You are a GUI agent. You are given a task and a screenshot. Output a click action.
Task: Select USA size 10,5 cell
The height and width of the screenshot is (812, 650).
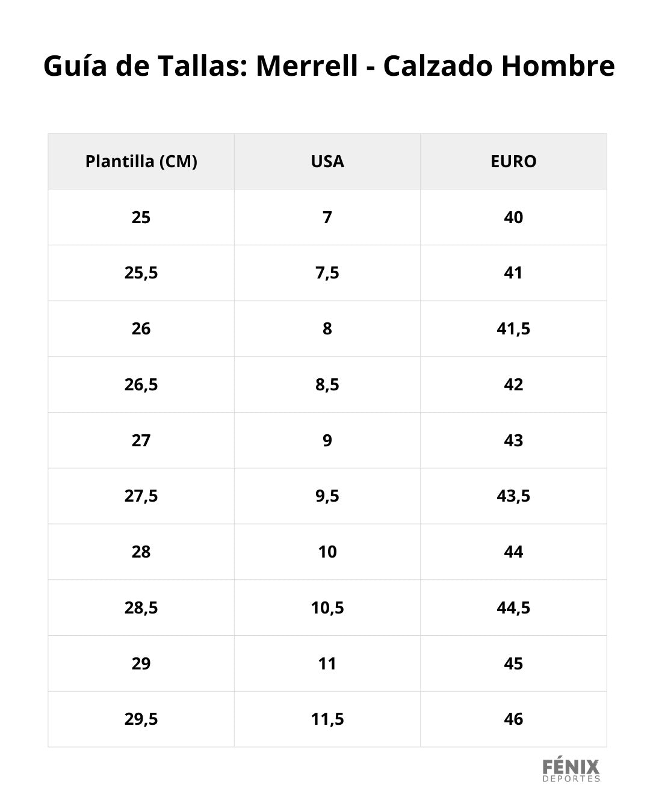coord(327,607)
